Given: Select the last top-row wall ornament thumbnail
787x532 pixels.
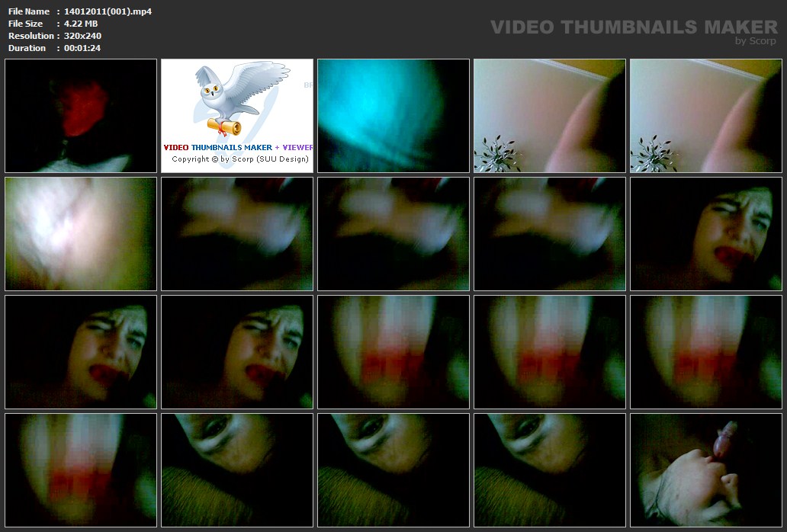Looking at the screenshot, I should [705, 116].
